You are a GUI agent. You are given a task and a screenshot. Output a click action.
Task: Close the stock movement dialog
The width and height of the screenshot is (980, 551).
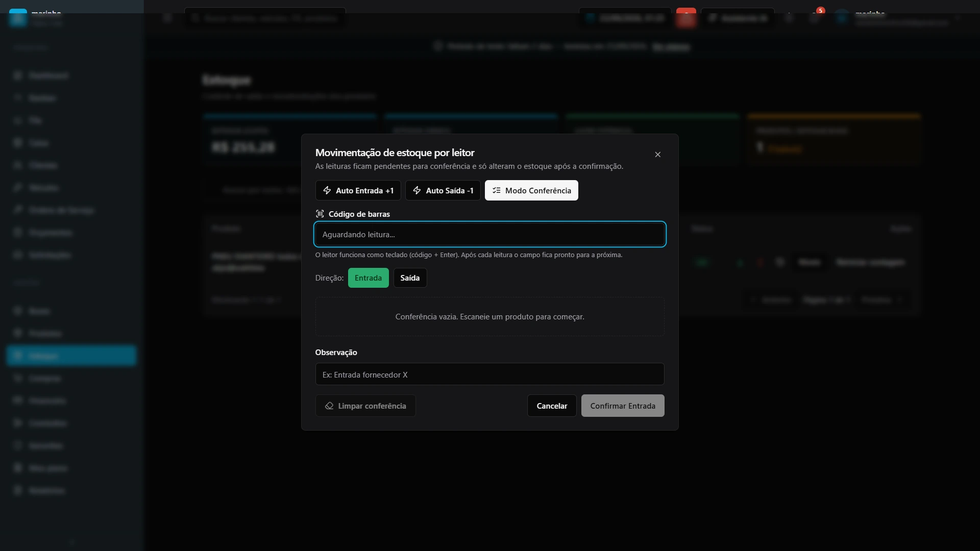[657, 155]
